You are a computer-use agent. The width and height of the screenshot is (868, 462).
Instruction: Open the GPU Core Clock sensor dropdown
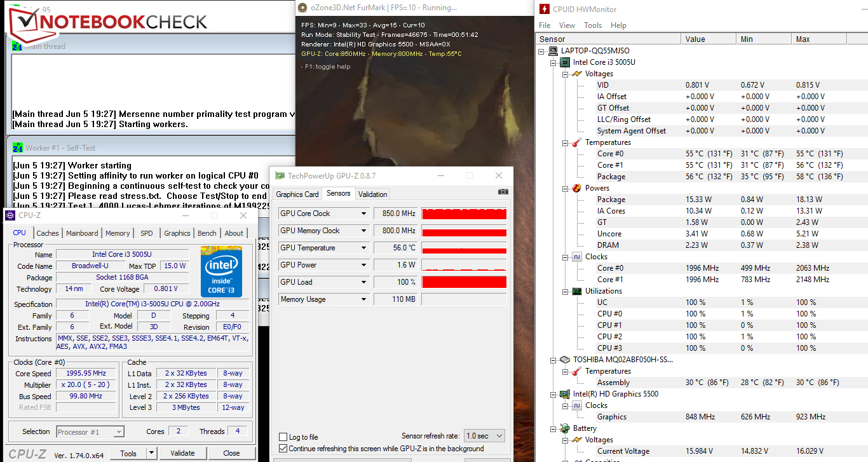(364, 214)
